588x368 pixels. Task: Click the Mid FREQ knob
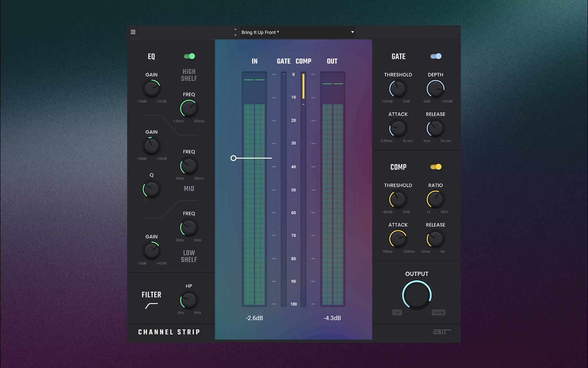click(189, 166)
